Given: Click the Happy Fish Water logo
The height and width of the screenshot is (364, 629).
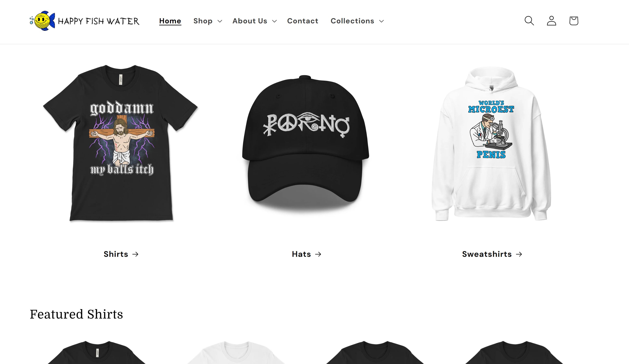Looking at the screenshot, I should click(84, 21).
